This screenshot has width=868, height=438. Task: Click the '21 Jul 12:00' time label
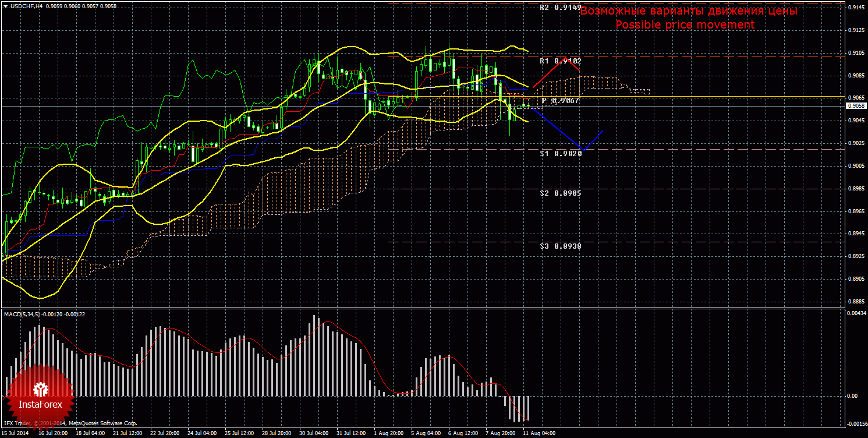(128, 433)
